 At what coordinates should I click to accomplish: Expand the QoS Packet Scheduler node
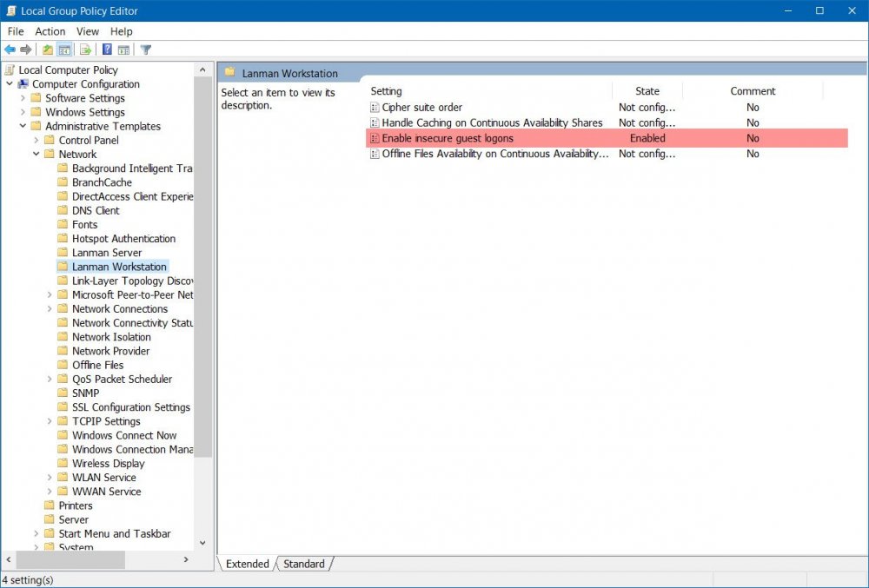coord(50,379)
